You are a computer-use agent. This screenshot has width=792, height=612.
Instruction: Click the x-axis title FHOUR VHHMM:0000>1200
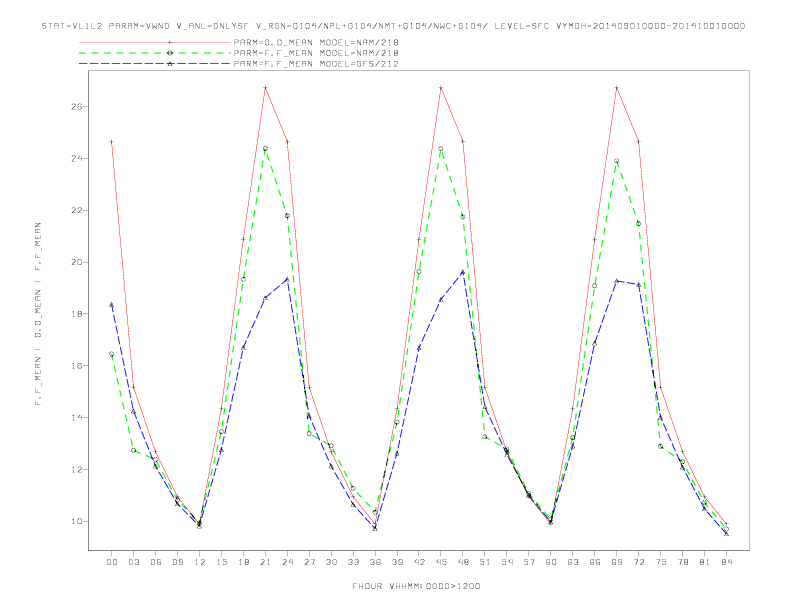416,586
